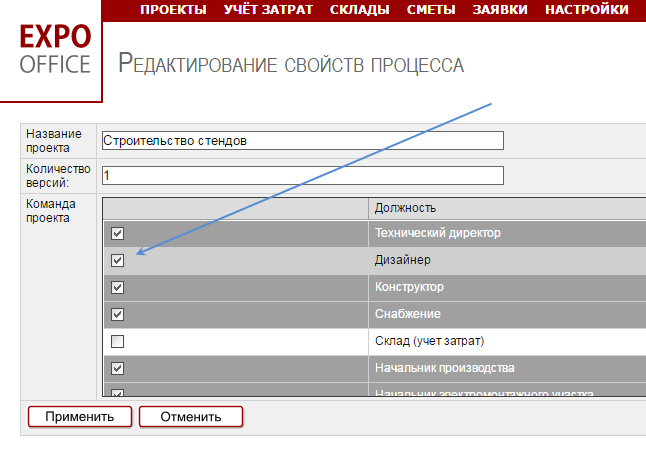Open the ПРОЕКТЫ menu
Viewport: 646px width, 450px height.
tap(173, 10)
